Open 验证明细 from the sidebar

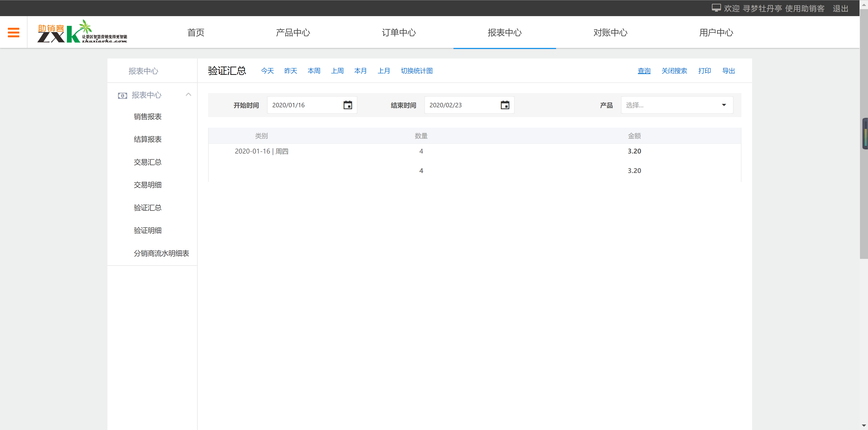pos(147,230)
